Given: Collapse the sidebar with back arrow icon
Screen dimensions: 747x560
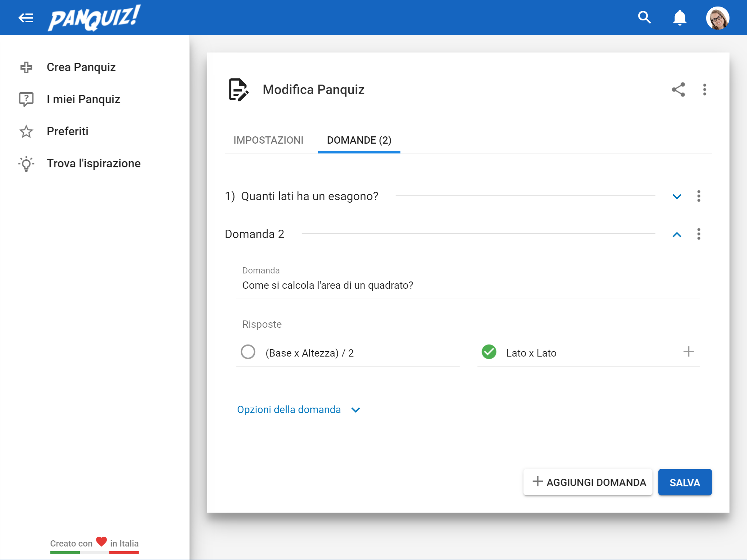Looking at the screenshot, I should pyautogui.click(x=26, y=17).
